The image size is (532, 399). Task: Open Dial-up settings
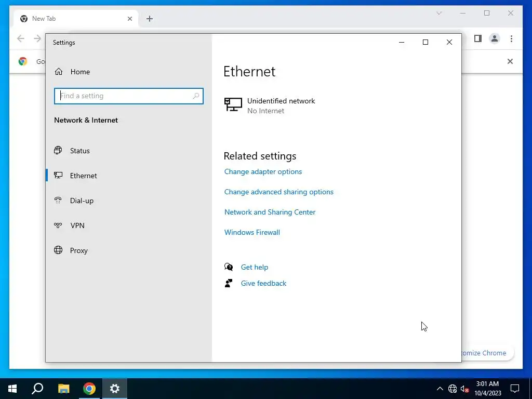[82, 201]
